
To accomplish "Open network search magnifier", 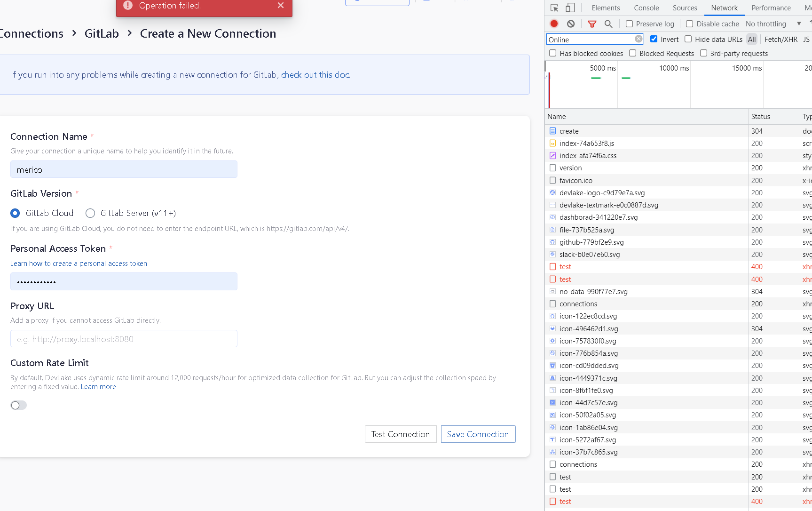I will (x=608, y=24).
